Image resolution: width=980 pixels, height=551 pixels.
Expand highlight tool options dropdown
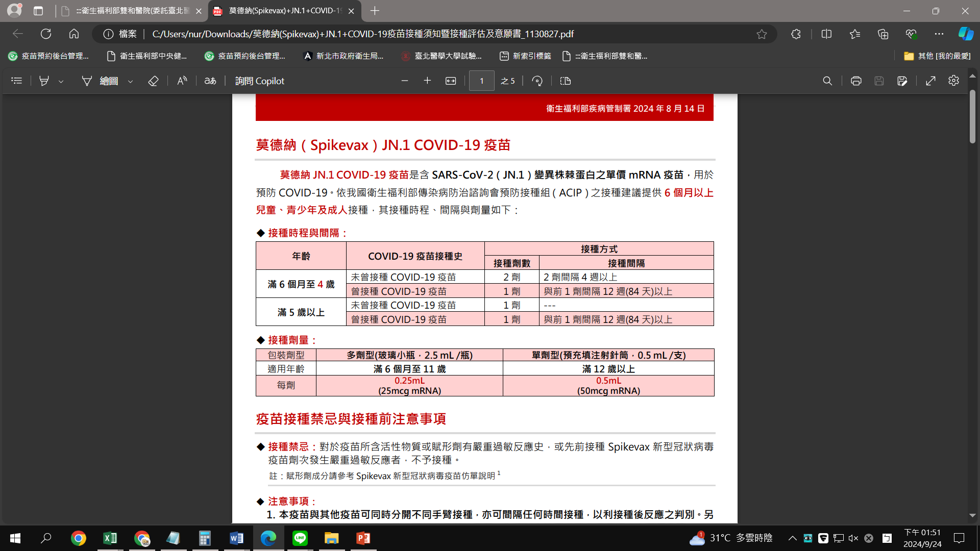(x=61, y=81)
